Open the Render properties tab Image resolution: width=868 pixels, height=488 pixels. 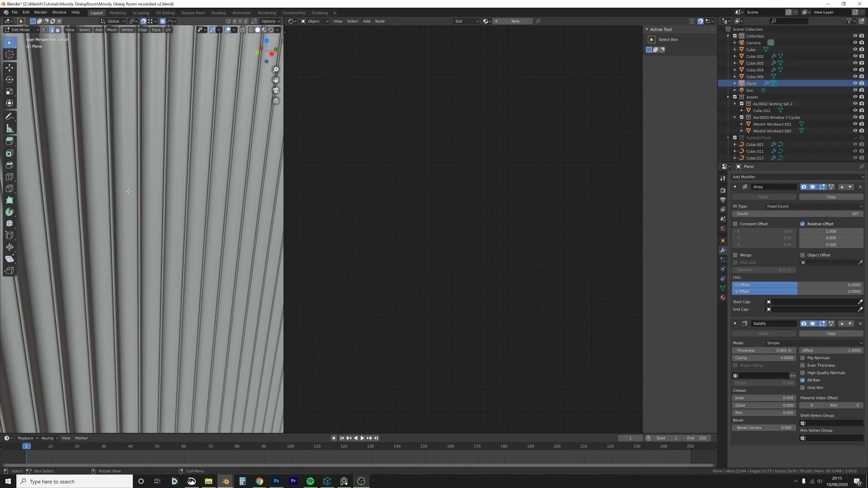(x=723, y=190)
